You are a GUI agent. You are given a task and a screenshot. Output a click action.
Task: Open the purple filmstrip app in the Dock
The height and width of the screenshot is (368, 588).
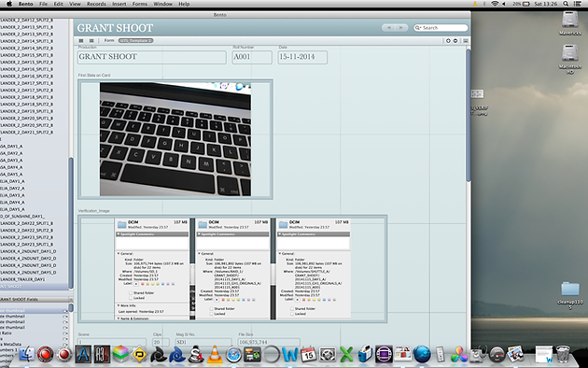384,355
